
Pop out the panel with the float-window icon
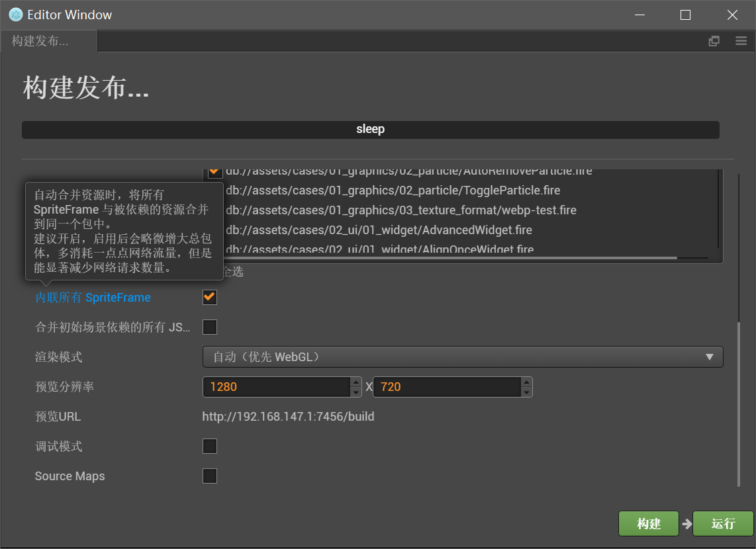[714, 41]
